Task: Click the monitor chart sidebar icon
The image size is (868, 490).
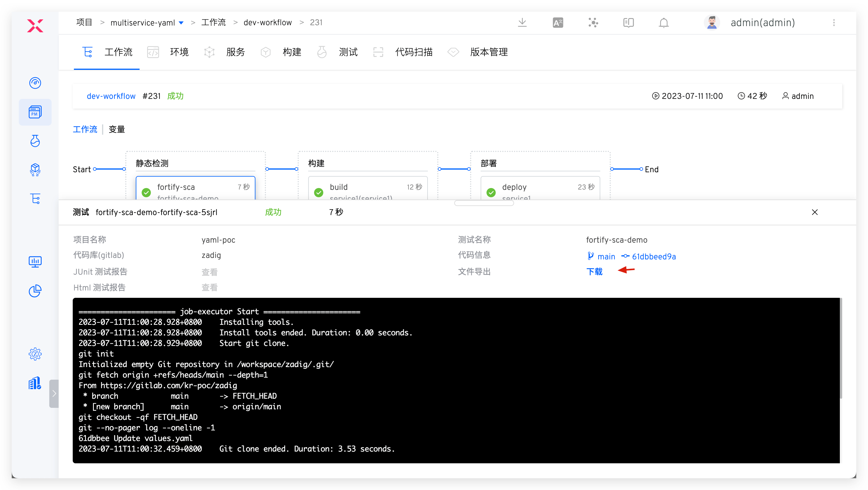Action: [35, 261]
